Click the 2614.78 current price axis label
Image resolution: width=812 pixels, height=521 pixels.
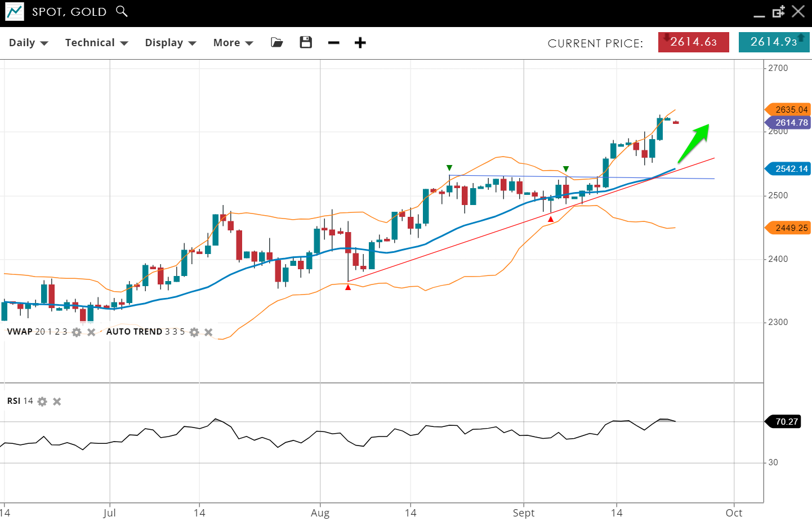[791, 123]
